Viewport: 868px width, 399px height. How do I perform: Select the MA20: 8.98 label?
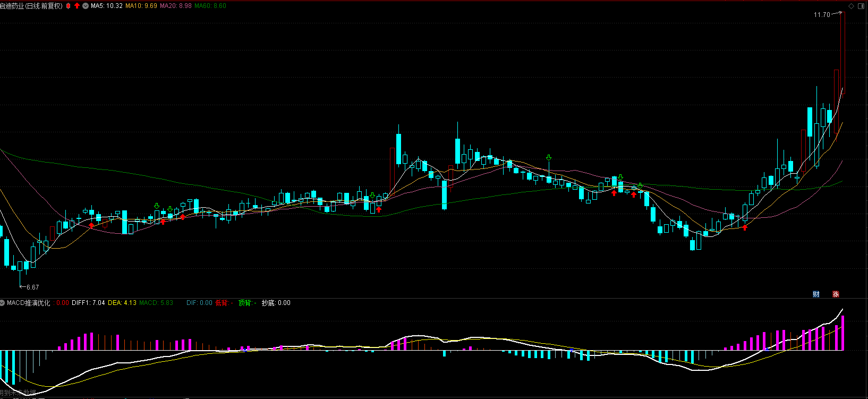click(x=176, y=6)
